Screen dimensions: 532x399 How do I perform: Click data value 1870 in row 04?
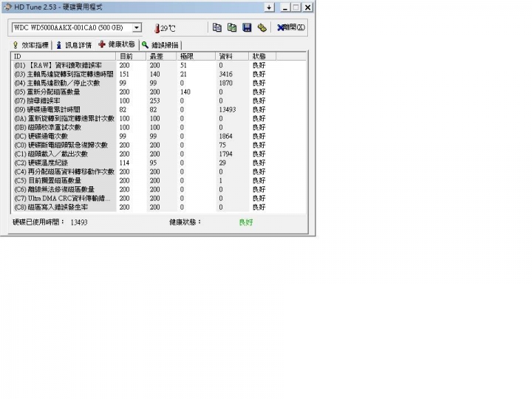coord(225,83)
